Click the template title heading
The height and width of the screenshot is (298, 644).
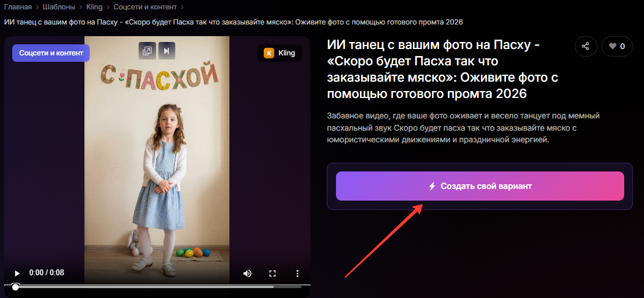pyautogui.click(x=443, y=69)
